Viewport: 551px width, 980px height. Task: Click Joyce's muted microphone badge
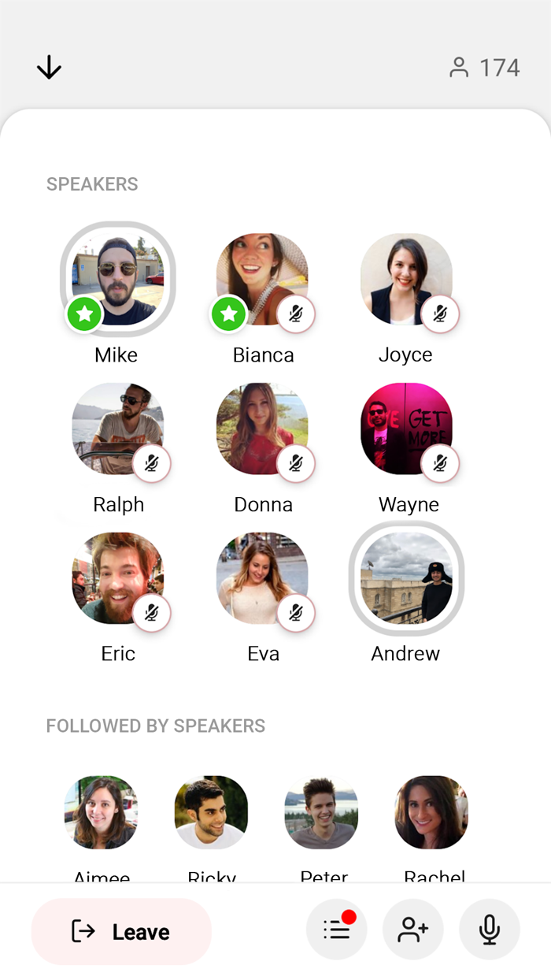440,315
